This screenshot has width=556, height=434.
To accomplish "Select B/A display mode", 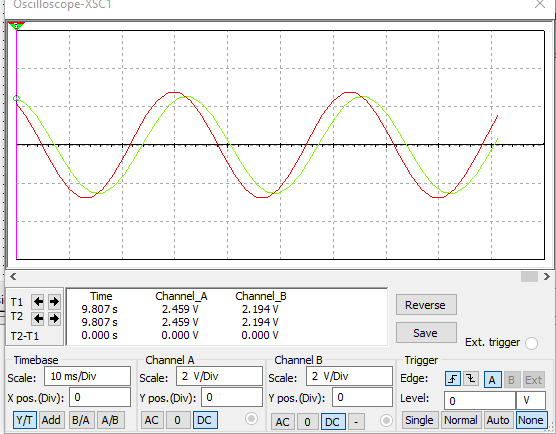I will [81, 420].
